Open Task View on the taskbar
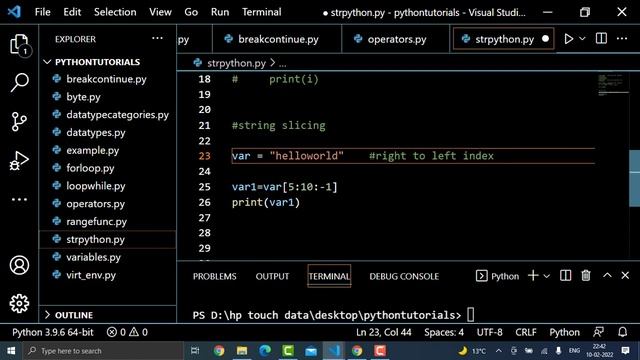This screenshot has width=640, height=360. pos(195,351)
